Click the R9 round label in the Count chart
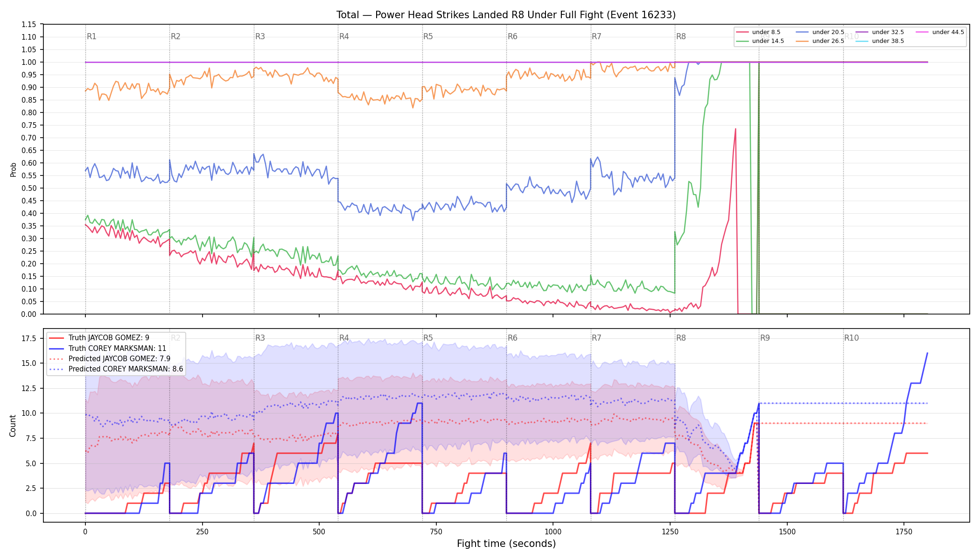The width and height of the screenshot is (980, 560). (765, 338)
